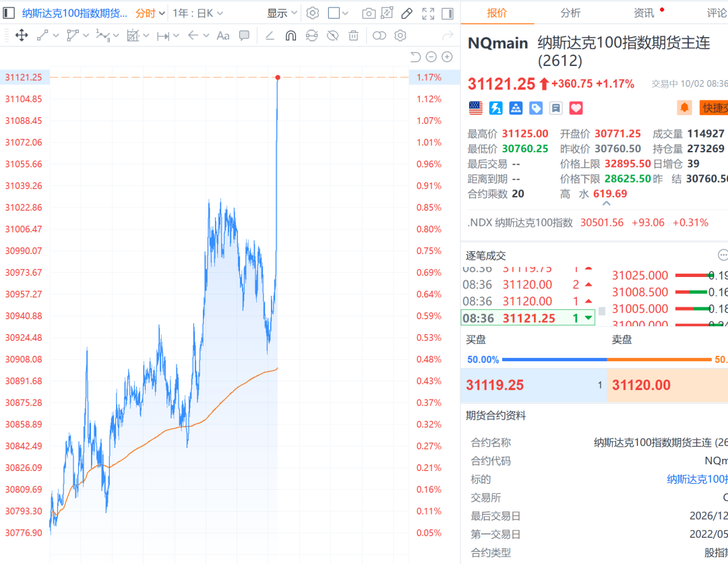Select the wave pattern 1-3 tool
This screenshot has width=728, height=564.
102,35
